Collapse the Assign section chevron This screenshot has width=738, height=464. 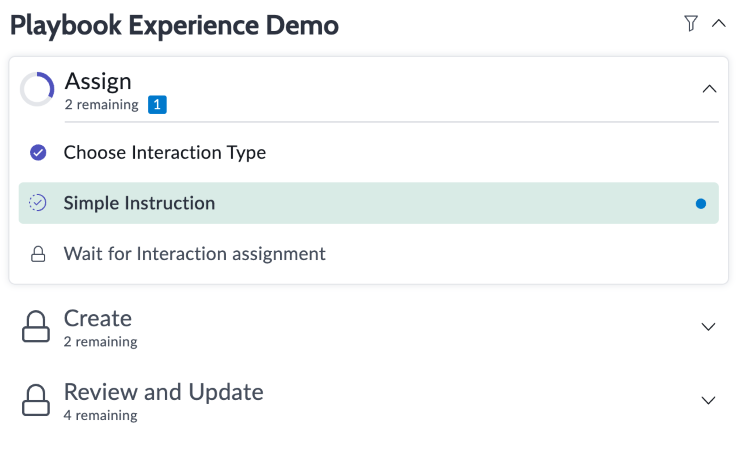[x=709, y=88]
